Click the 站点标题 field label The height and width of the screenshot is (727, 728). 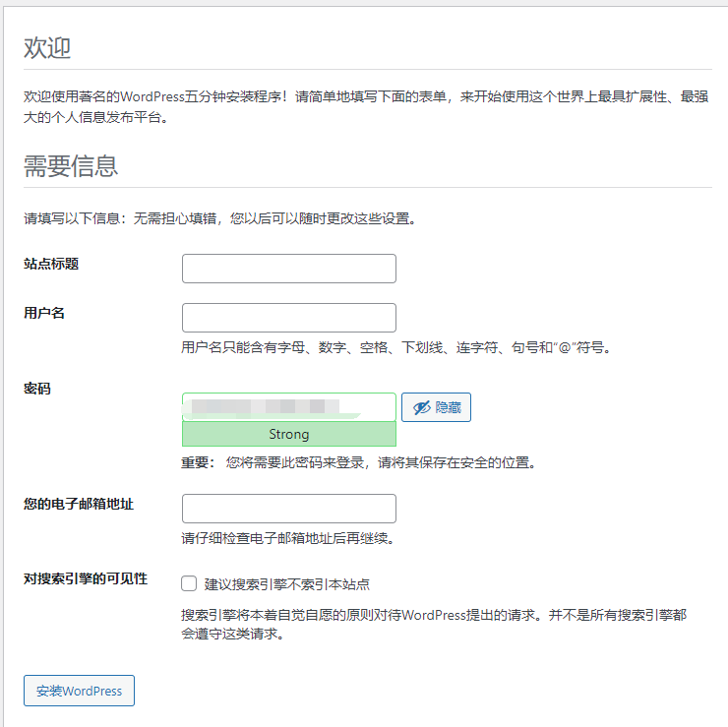point(51,264)
